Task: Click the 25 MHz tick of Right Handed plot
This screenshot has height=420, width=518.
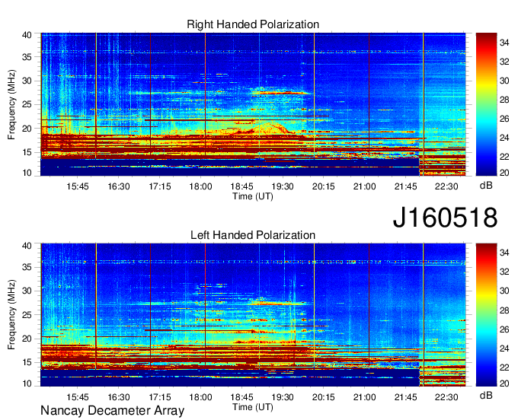Action: [x=27, y=104]
